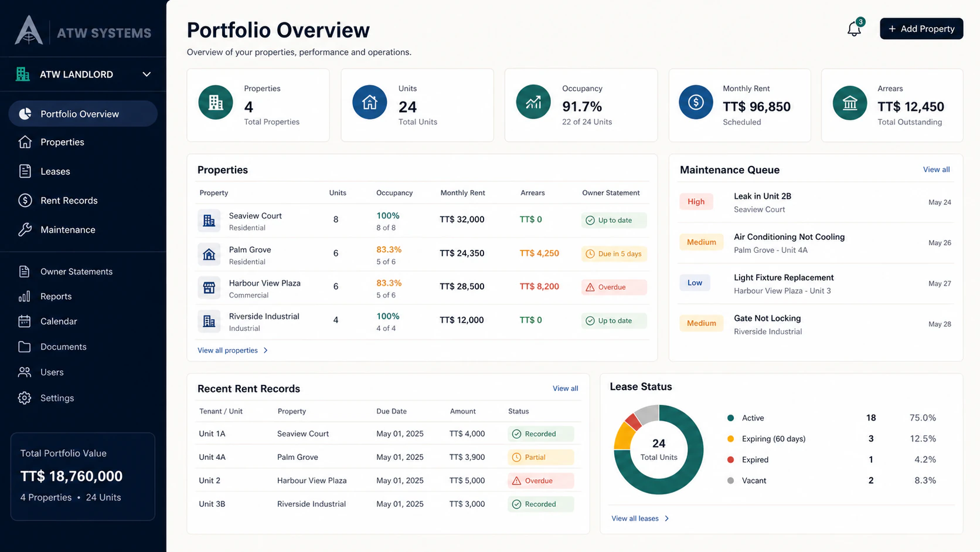Click the Monthly Rent dollar icon
This screenshot has height=552, width=980.
pyautogui.click(x=696, y=103)
